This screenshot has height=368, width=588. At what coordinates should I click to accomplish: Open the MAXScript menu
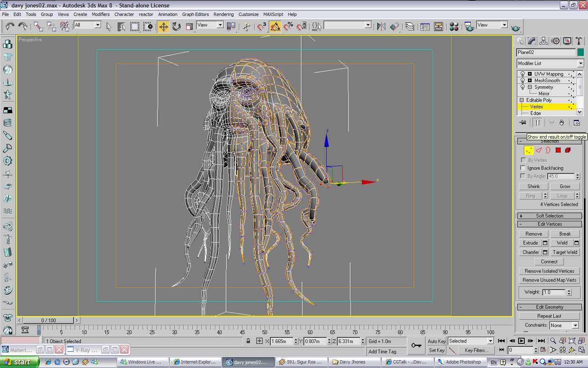(x=273, y=14)
